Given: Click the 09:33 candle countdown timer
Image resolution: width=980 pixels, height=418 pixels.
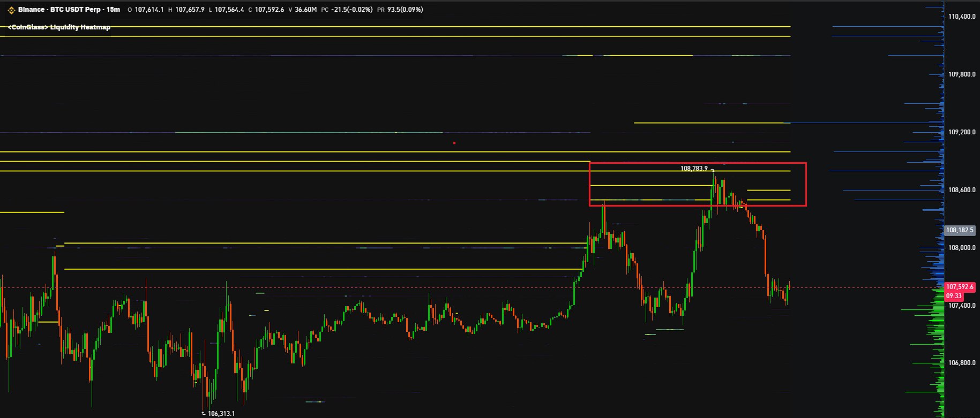Looking at the screenshot, I should point(954,296).
